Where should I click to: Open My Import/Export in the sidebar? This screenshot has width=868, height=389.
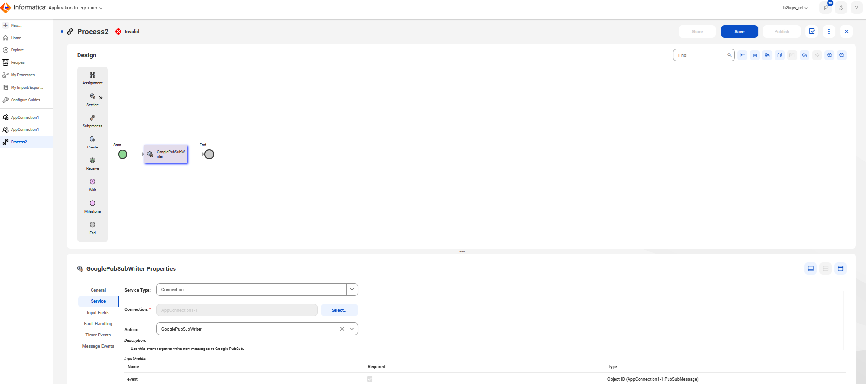tap(27, 87)
